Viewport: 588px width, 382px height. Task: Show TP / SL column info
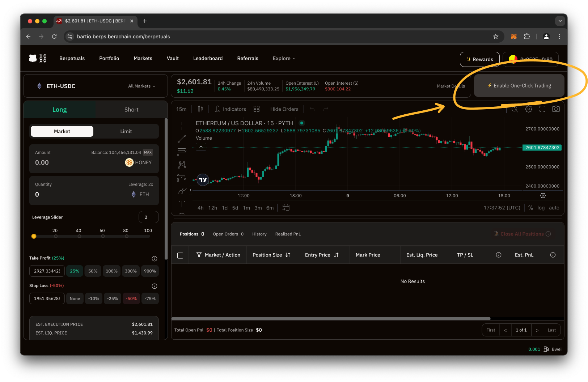[499, 255]
